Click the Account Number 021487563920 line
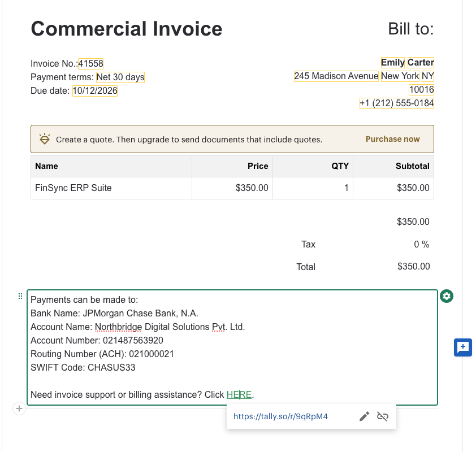This screenshot has height=452, width=476. pos(97,340)
